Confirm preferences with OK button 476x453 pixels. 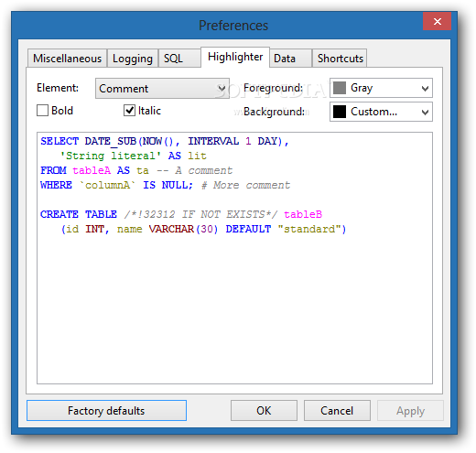point(264,411)
